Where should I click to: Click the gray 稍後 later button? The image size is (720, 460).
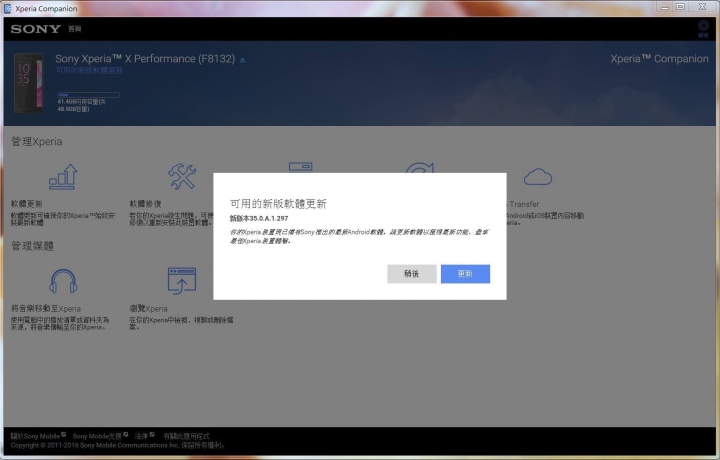pyautogui.click(x=411, y=274)
